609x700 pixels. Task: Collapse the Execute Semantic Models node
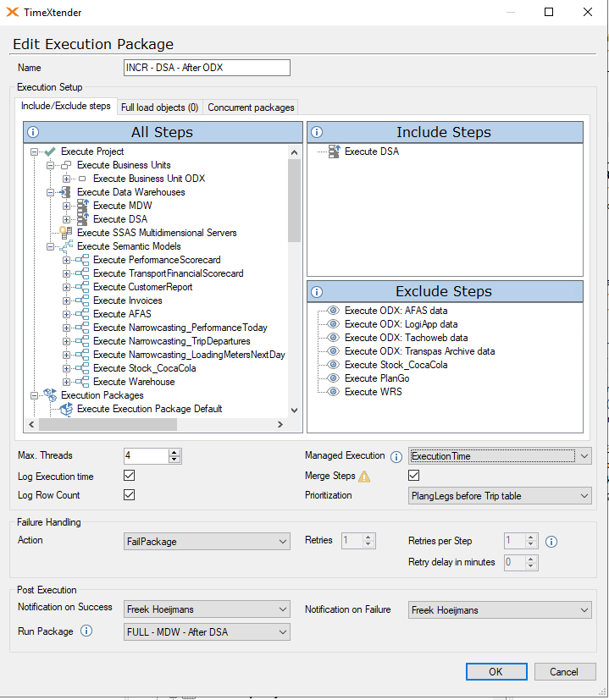click(51, 247)
